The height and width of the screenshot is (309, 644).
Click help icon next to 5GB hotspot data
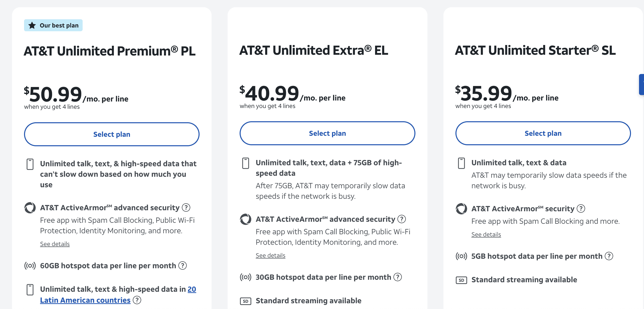click(x=609, y=256)
